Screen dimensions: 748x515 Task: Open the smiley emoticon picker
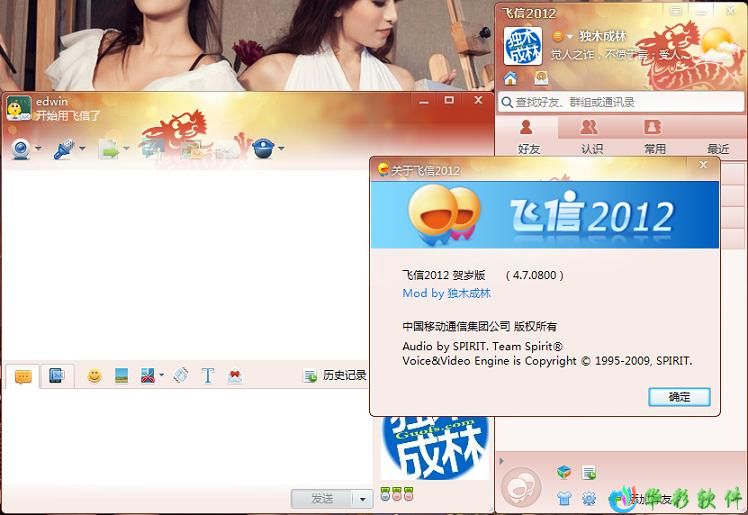click(x=94, y=376)
